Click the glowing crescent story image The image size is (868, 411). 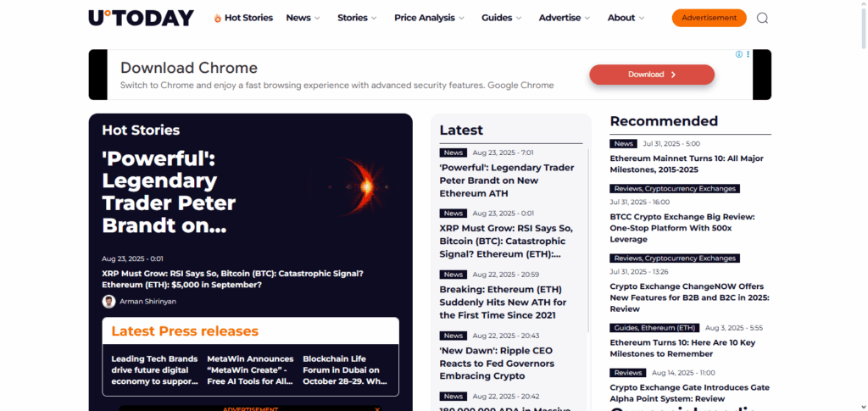pyautogui.click(x=354, y=187)
